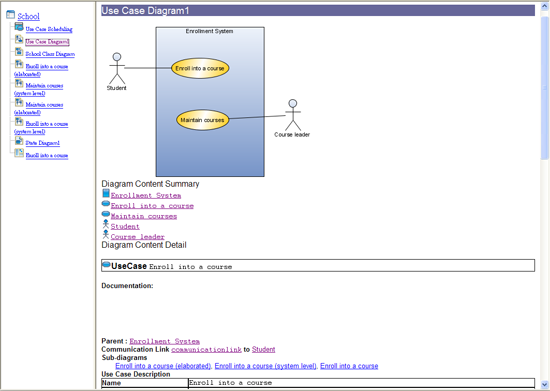The height and width of the screenshot is (391, 550).
Task: Follow Maintain courses link in Content Summary
Action: click(144, 216)
